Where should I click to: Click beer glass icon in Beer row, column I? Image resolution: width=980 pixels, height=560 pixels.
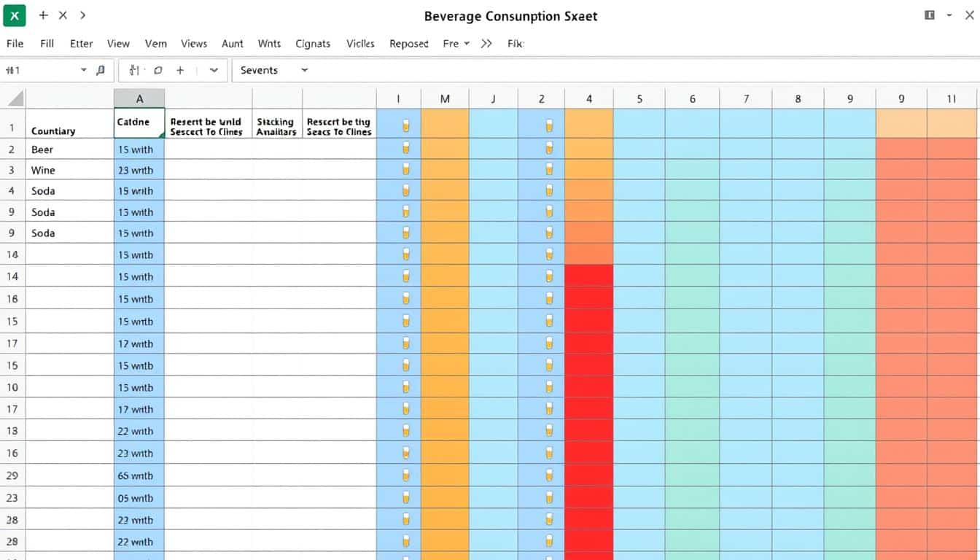click(x=406, y=149)
